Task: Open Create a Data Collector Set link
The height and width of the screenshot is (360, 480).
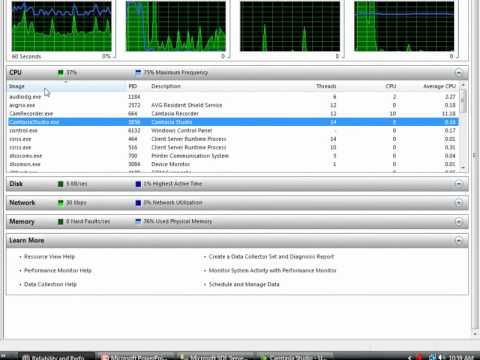Action: 271,257
